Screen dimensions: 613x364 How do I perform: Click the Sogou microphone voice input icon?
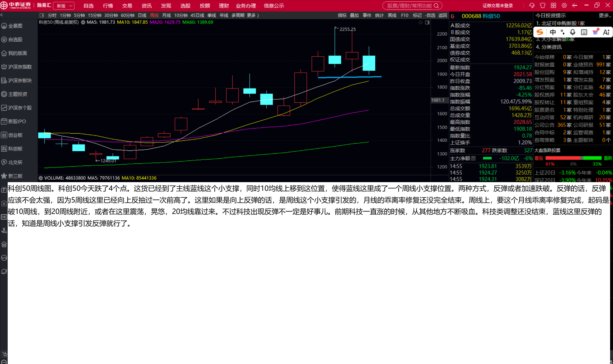[573, 32]
